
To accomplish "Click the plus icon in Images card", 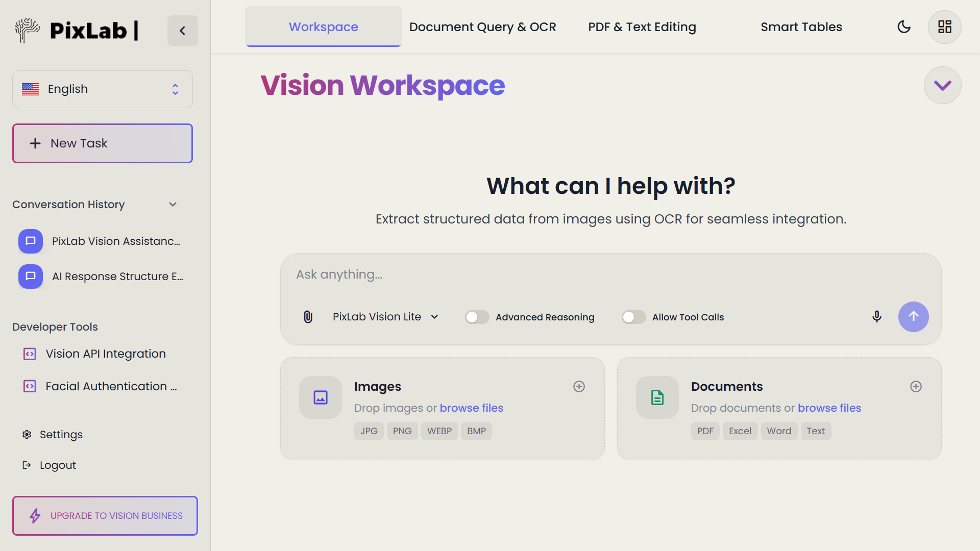I will point(579,387).
